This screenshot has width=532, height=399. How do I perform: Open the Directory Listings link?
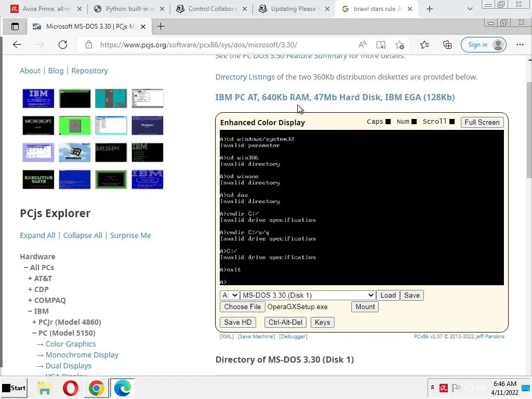coord(245,77)
